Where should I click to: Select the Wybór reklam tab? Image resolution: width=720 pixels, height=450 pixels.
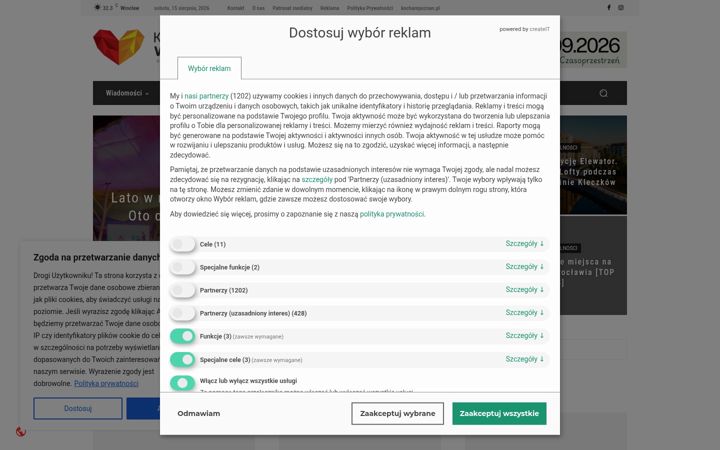click(x=209, y=68)
